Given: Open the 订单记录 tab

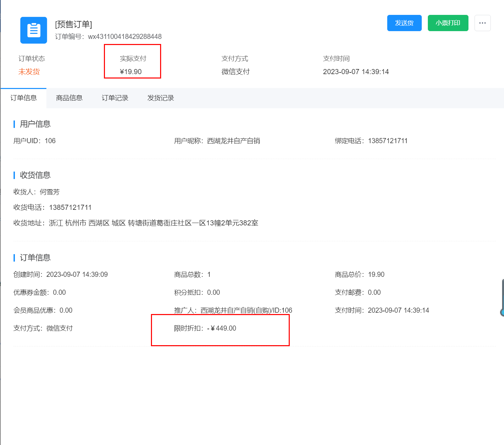Looking at the screenshot, I should click(x=115, y=98).
